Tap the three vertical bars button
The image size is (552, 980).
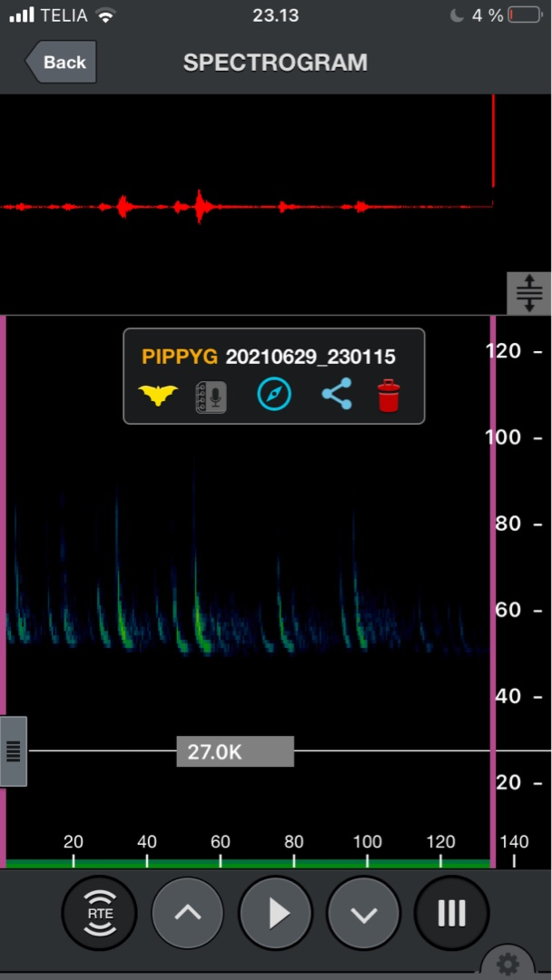click(x=451, y=913)
